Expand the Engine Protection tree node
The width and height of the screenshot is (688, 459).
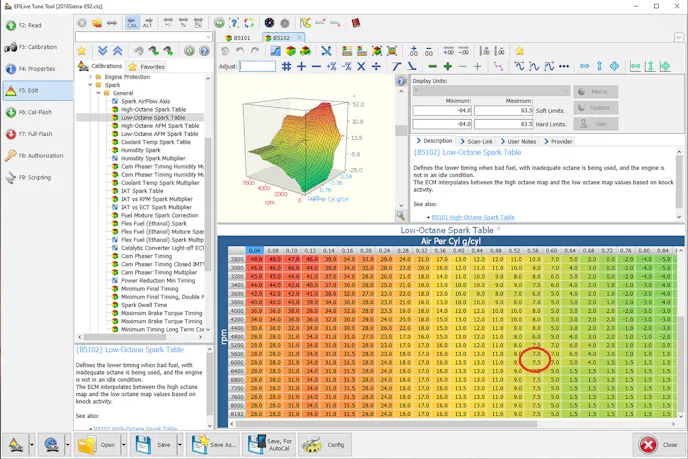(x=91, y=77)
